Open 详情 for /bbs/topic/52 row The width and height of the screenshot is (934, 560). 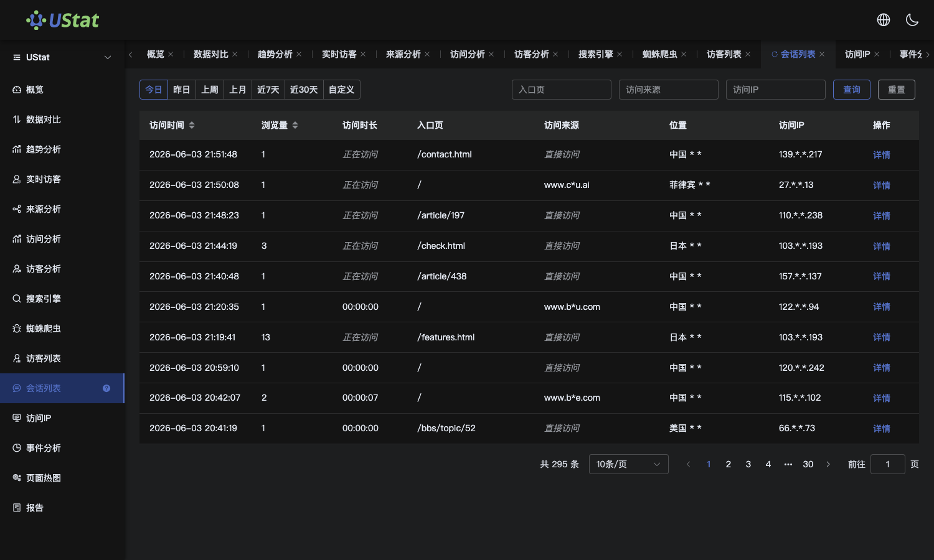pyautogui.click(x=882, y=429)
